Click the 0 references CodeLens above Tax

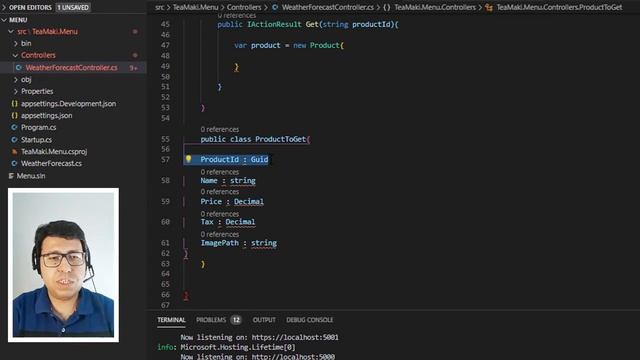coord(220,214)
